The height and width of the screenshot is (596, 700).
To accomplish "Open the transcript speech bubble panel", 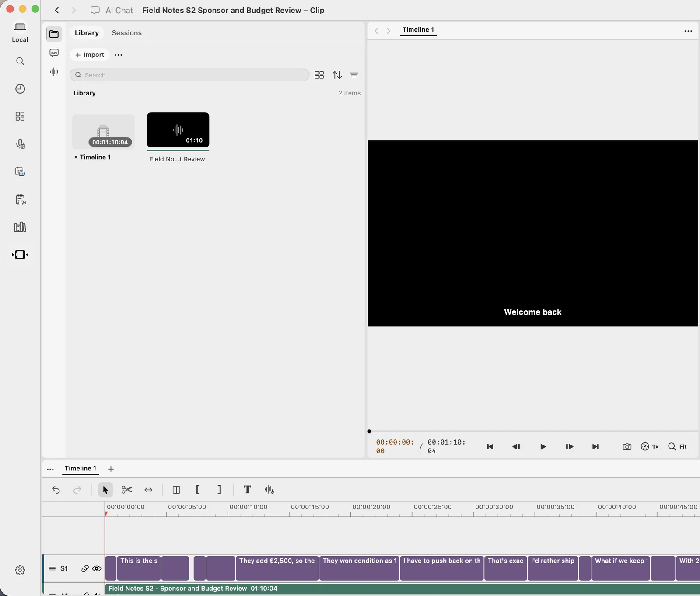I will coord(54,53).
